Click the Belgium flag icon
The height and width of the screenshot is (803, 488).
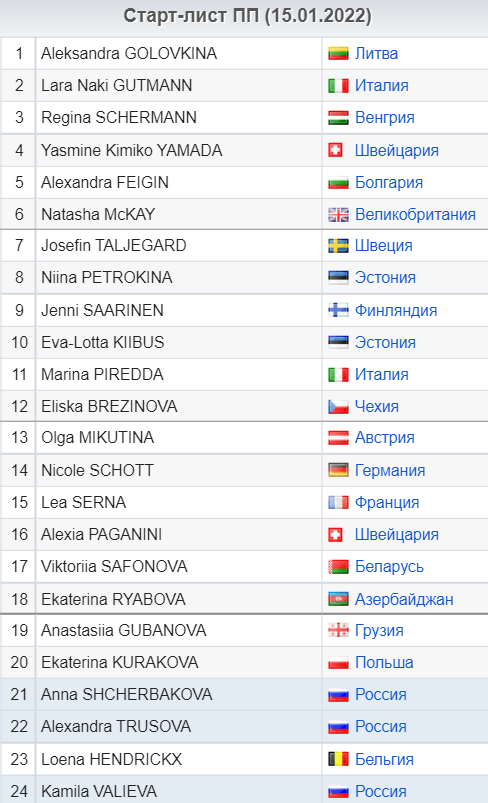338,759
